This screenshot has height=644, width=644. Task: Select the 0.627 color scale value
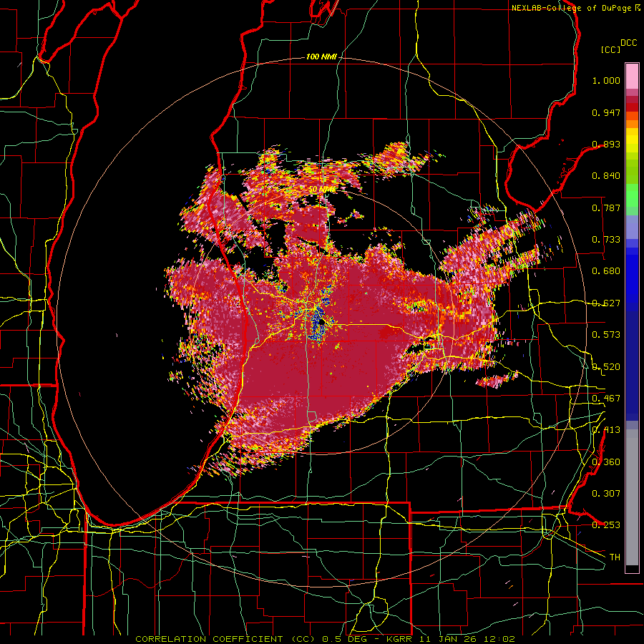click(606, 303)
